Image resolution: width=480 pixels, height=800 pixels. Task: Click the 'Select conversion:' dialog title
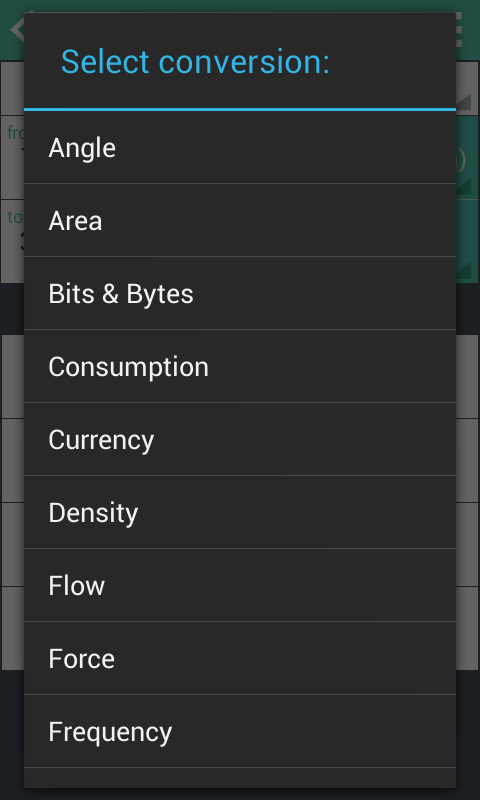point(195,62)
